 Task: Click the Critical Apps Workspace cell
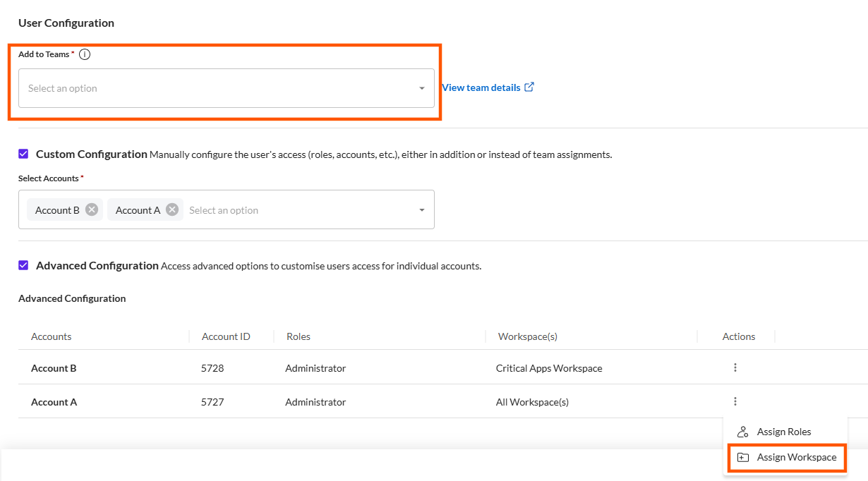[x=549, y=368]
